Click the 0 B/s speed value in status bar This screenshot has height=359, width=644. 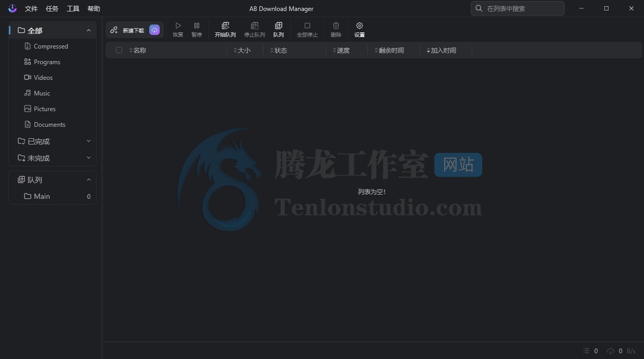click(x=627, y=351)
